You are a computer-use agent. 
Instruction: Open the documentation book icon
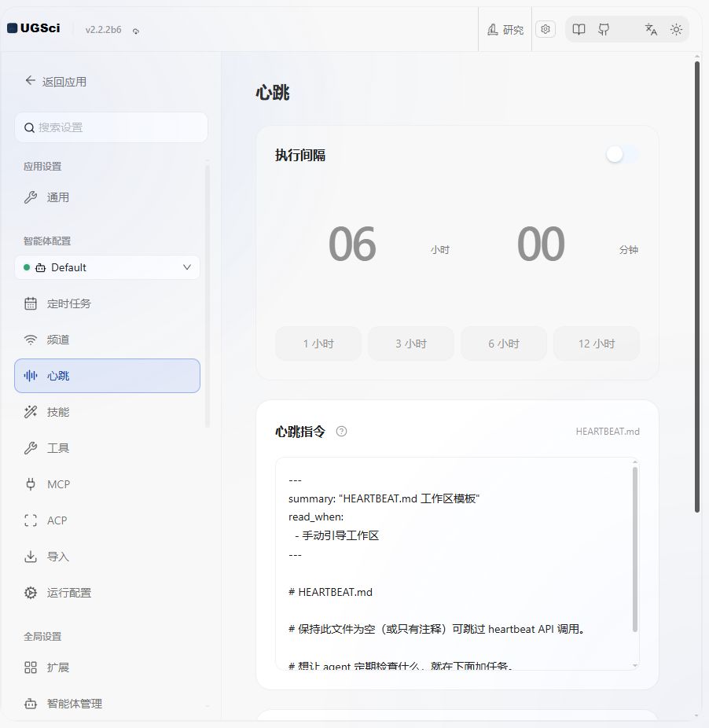[x=579, y=30]
